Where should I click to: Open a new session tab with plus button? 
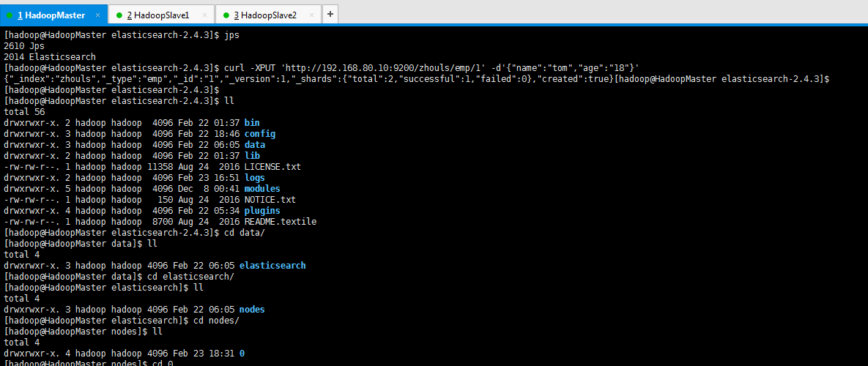330,15
